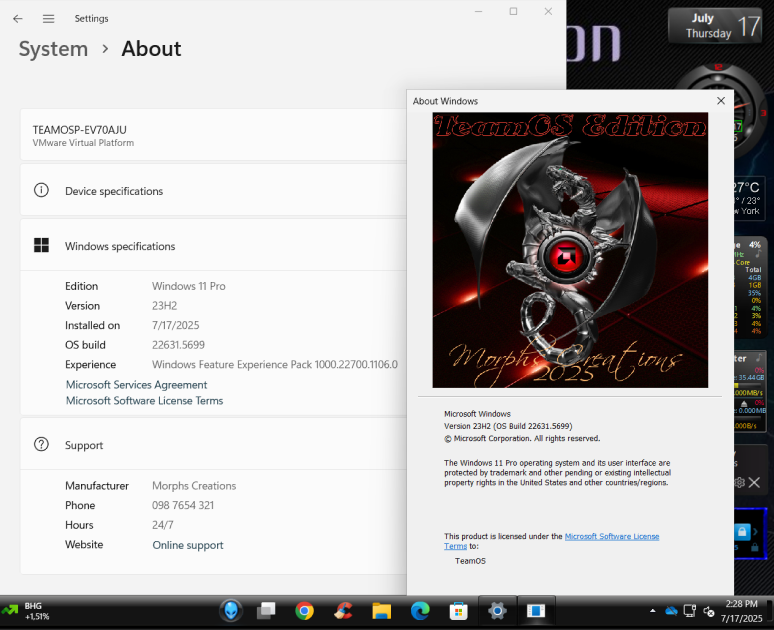The image size is (774, 630).
Task: Click the muted volume tray icon
Action: coord(708,611)
